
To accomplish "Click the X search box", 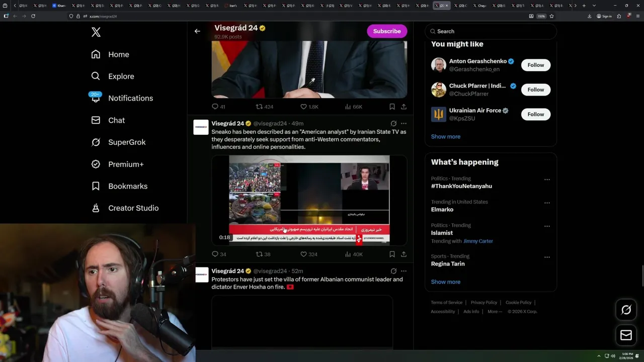I will point(491,31).
